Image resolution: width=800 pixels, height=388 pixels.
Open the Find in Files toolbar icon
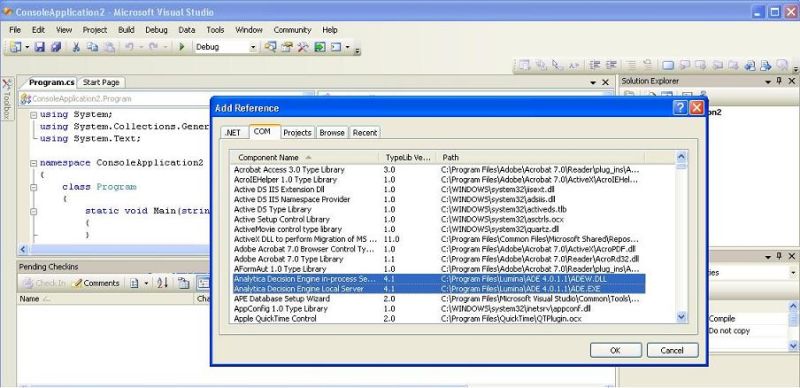coord(270,47)
